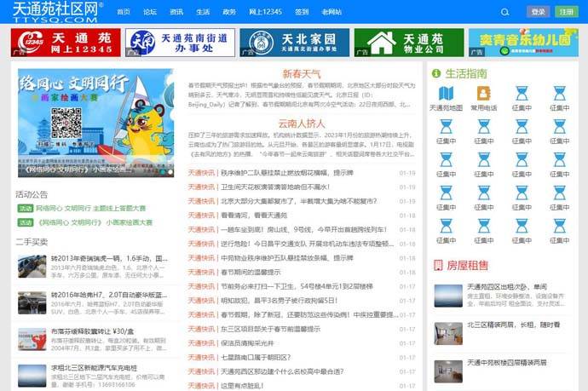Viewport: 588px width, 391px height.
Task: Open the green 天通苑物业公司 banner
Action: coord(409,43)
